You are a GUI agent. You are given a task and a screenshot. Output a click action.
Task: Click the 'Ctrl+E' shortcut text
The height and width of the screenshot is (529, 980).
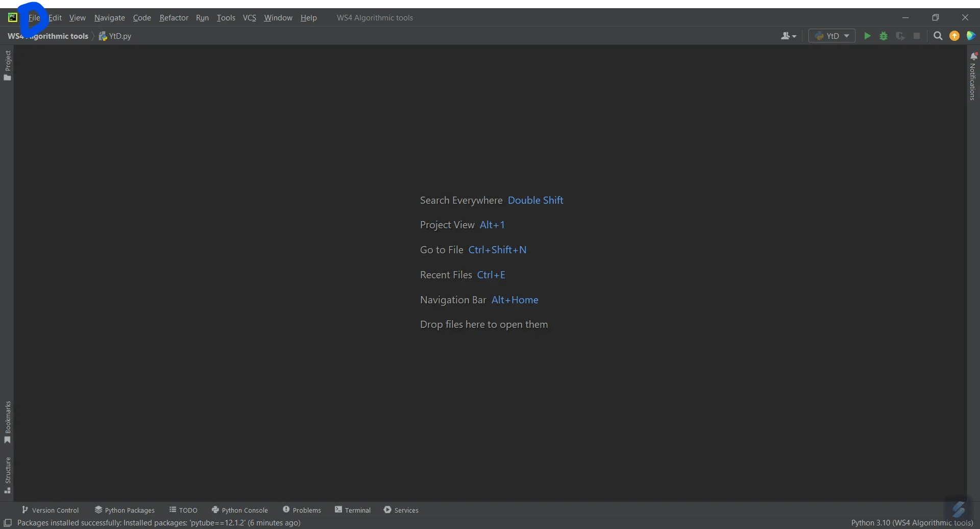pos(491,275)
